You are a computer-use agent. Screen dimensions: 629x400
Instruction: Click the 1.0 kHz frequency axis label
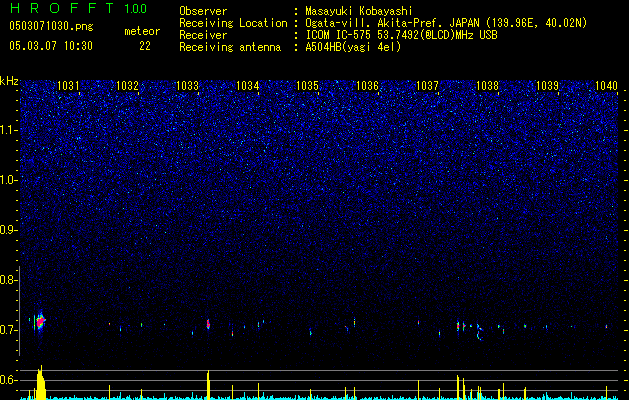(8, 181)
